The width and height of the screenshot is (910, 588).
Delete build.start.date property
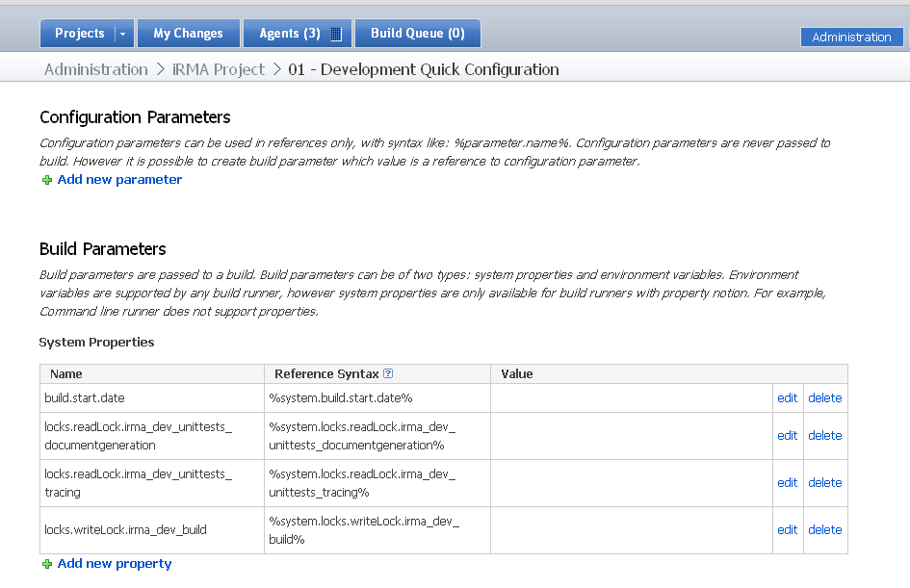coord(824,397)
